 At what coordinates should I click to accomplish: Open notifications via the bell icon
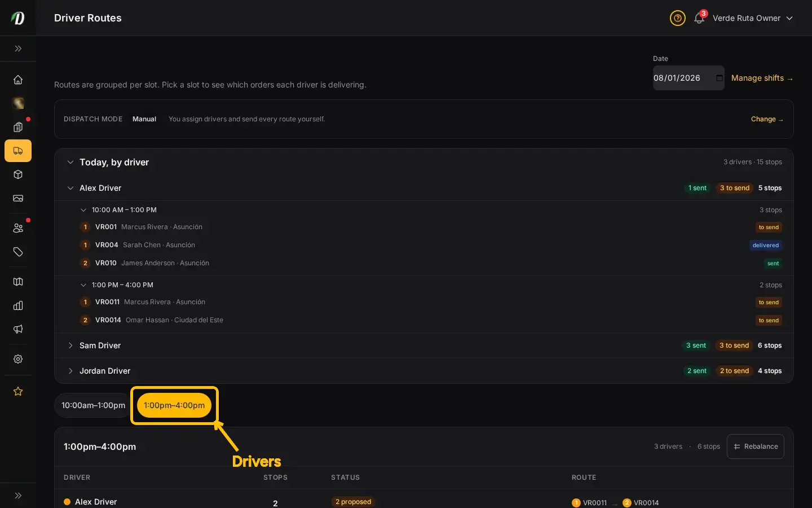tap(699, 18)
